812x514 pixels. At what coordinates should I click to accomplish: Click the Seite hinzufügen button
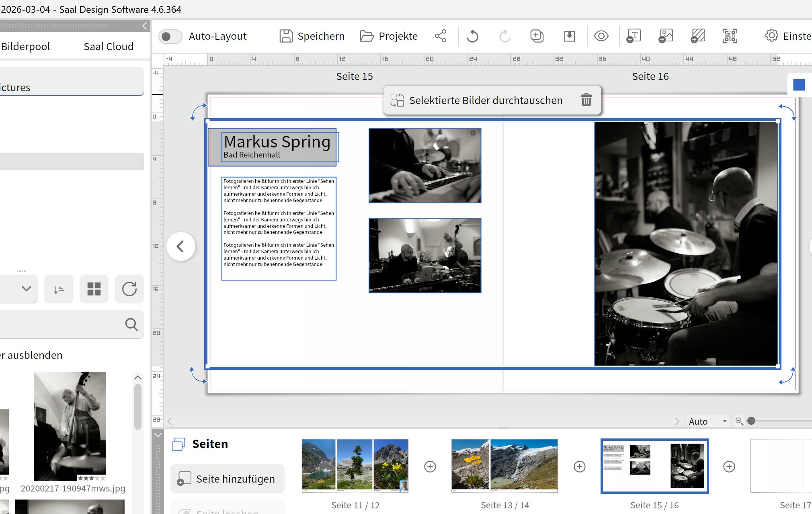[x=228, y=479]
